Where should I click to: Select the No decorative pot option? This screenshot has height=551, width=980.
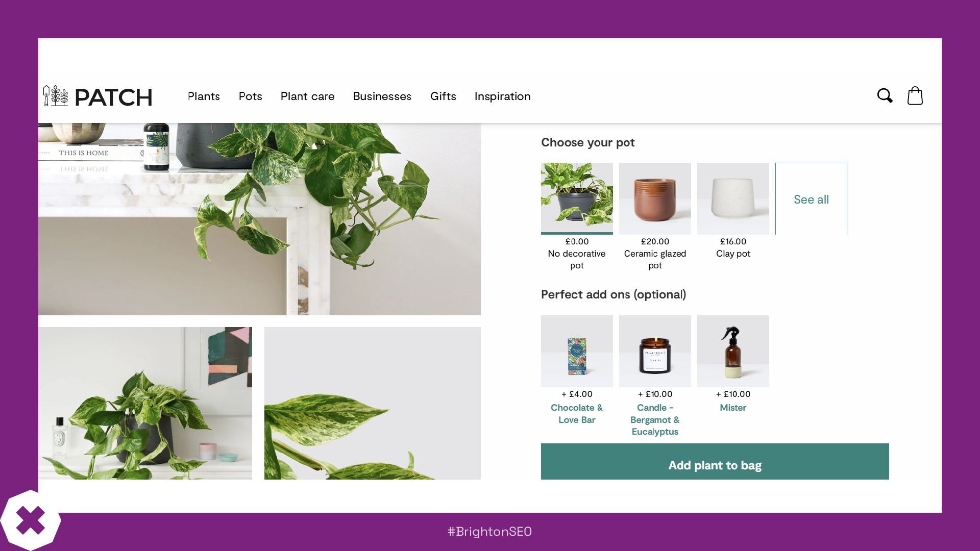click(x=577, y=198)
